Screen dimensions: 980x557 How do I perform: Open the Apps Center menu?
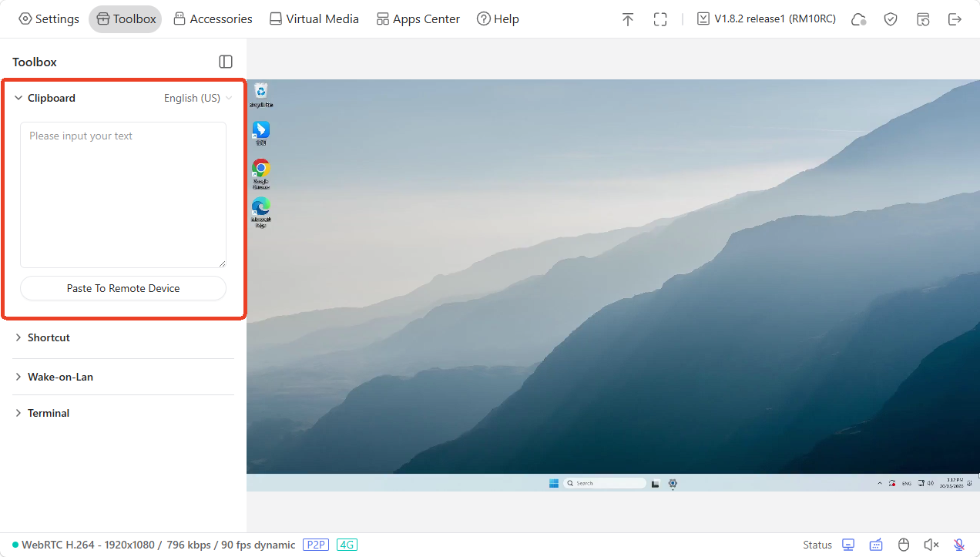click(418, 19)
